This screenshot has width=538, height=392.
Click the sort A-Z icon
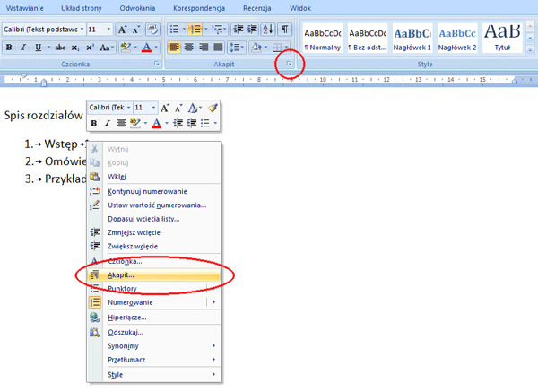[267, 30]
